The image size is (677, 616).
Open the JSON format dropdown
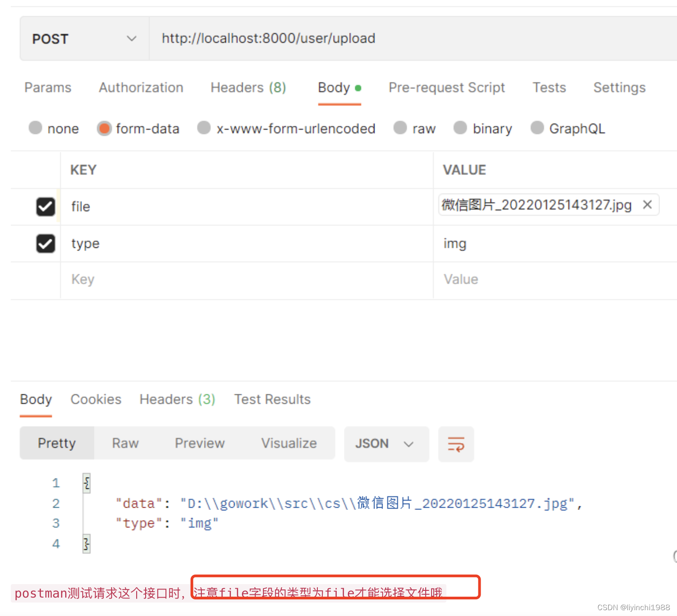[387, 444]
